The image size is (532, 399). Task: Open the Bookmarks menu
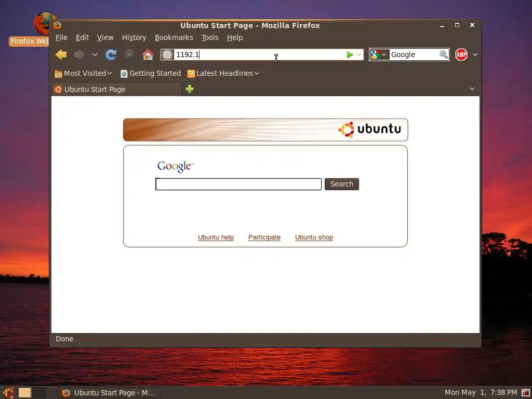point(174,37)
